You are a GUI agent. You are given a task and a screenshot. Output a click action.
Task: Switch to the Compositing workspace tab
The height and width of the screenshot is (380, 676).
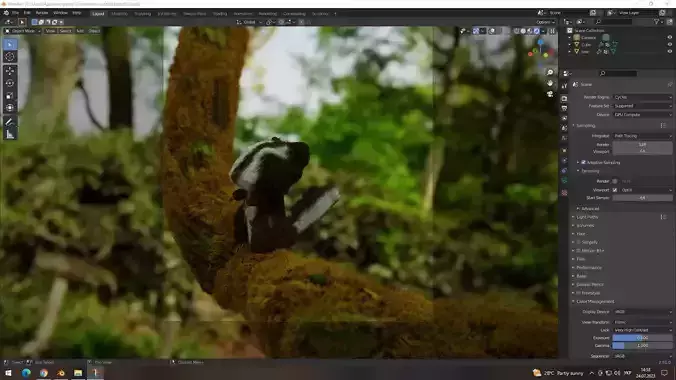(294, 14)
